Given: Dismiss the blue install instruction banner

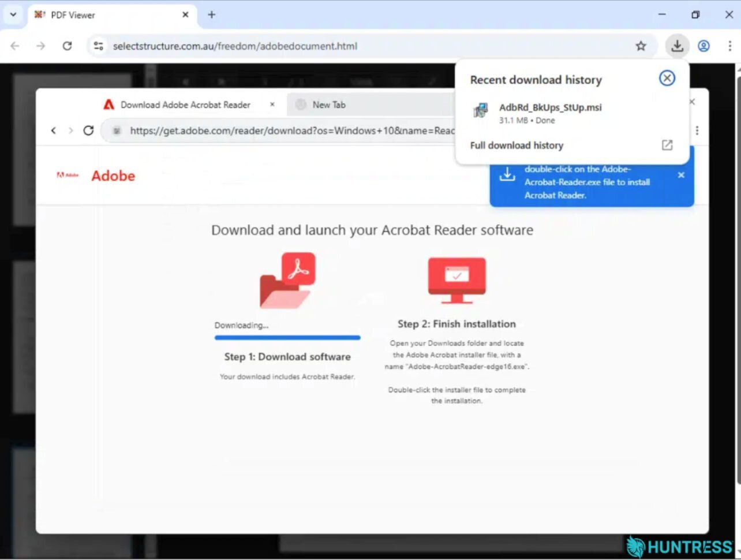Looking at the screenshot, I should pyautogui.click(x=681, y=175).
